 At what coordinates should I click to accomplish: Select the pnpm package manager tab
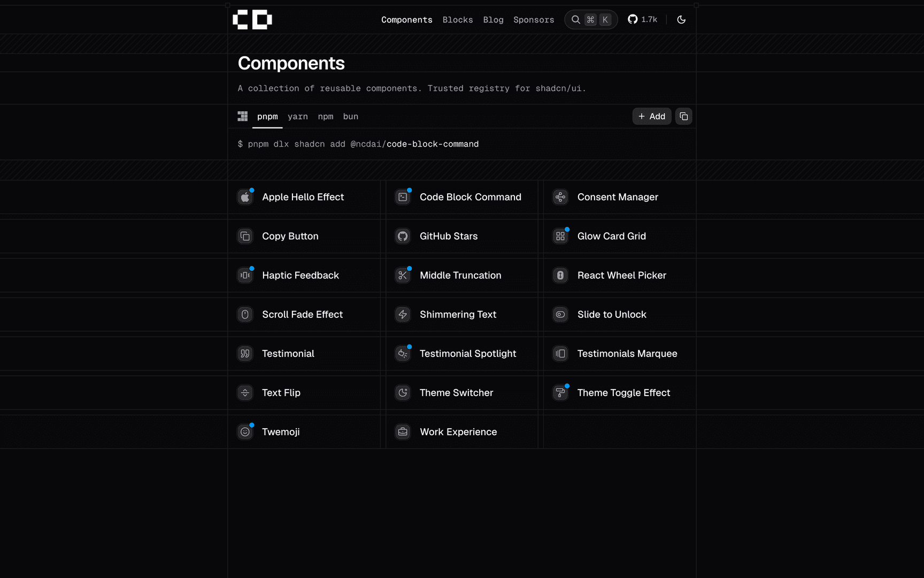pos(267,116)
